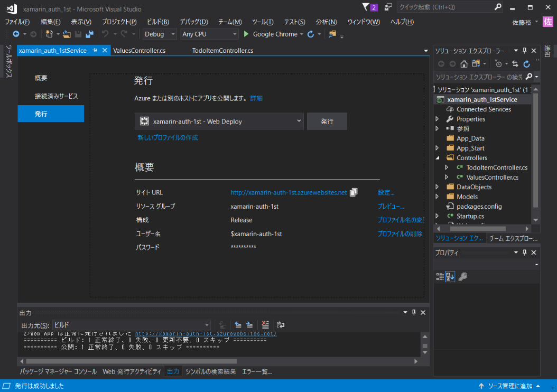Click the save all toolbar icon

click(x=89, y=34)
